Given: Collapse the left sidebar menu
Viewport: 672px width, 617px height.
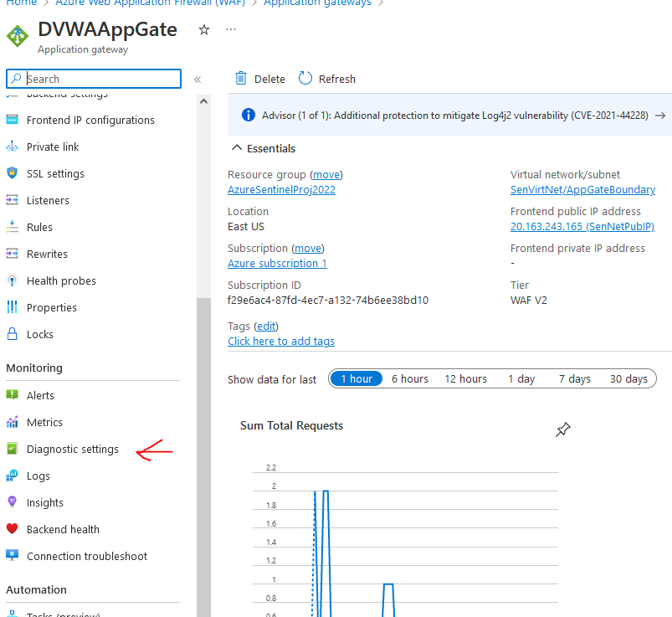Looking at the screenshot, I should [197, 80].
